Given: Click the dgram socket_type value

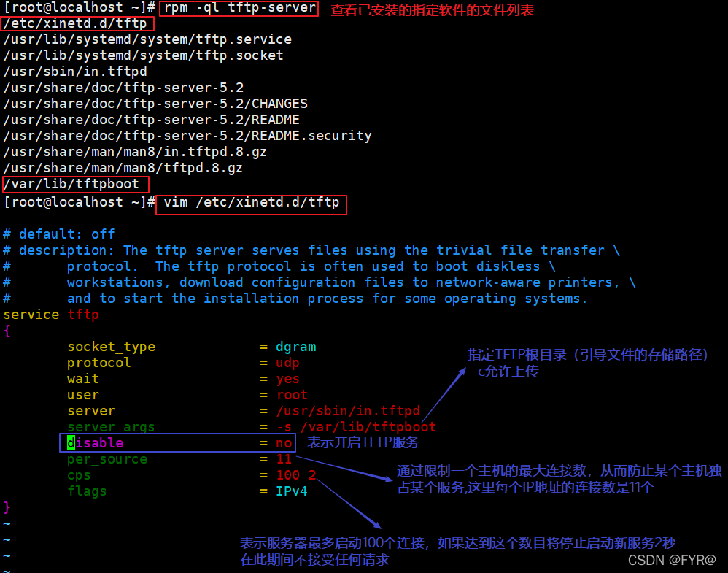Looking at the screenshot, I should pos(295,347).
